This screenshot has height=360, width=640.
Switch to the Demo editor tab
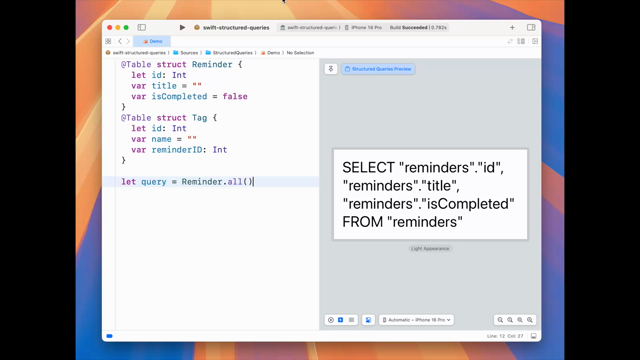(153, 41)
